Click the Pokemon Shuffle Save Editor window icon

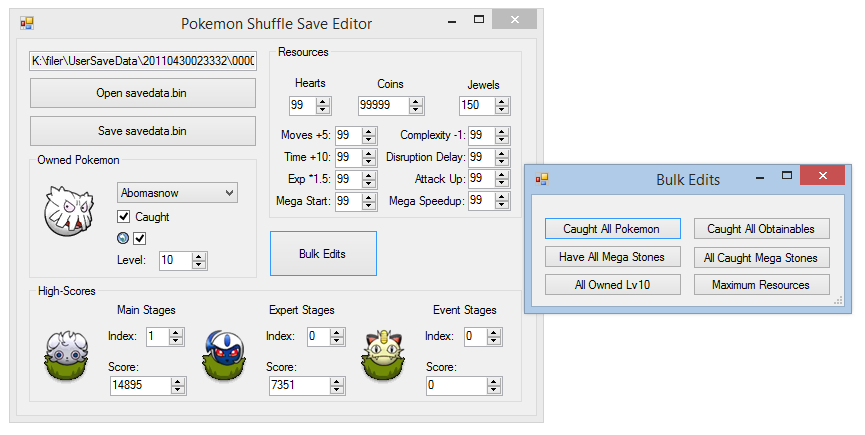pos(27,23)
